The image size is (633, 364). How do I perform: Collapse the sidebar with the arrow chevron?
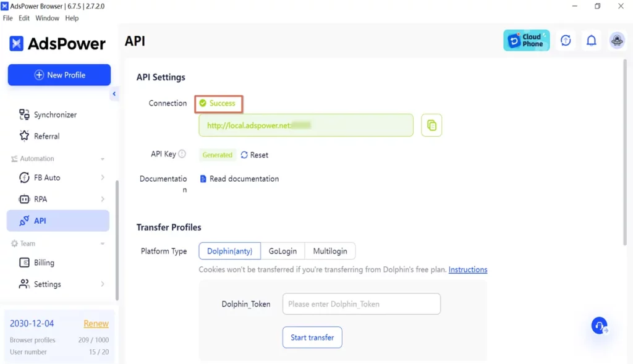point(114,94)
